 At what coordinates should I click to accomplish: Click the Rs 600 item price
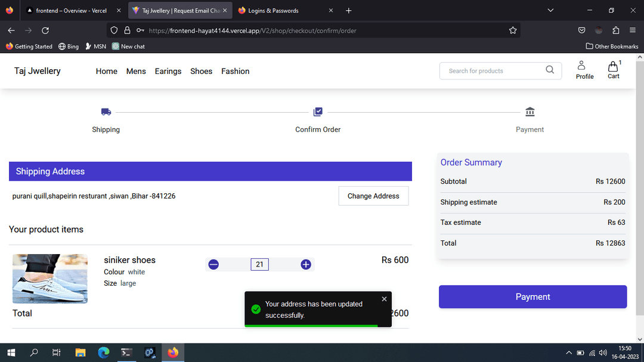[x=395, y=260]
